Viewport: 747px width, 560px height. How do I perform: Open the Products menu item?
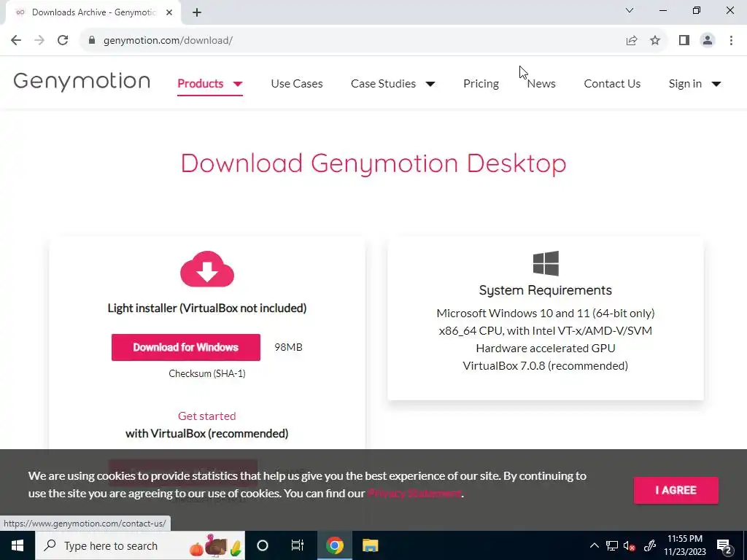pos(200,83)
